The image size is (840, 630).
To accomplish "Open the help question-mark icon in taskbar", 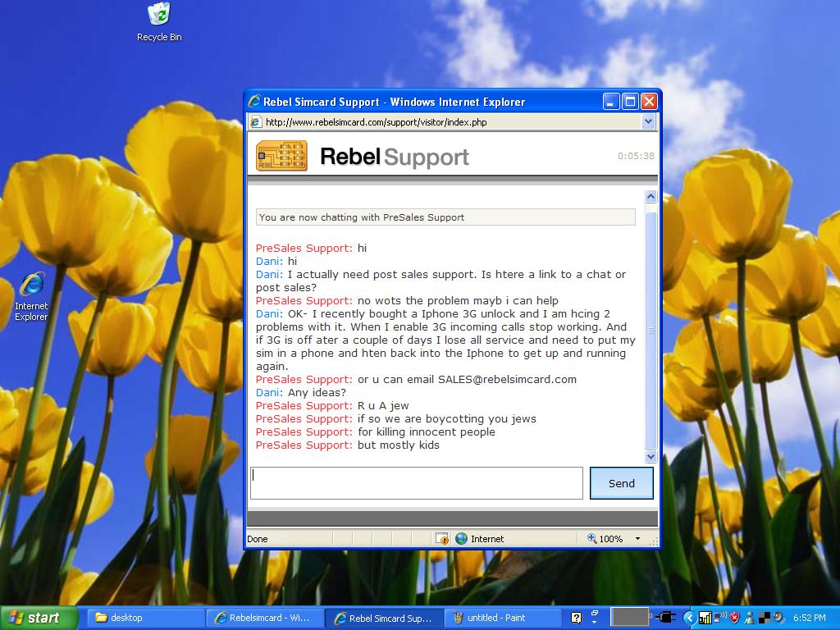I will coord(576,618).
